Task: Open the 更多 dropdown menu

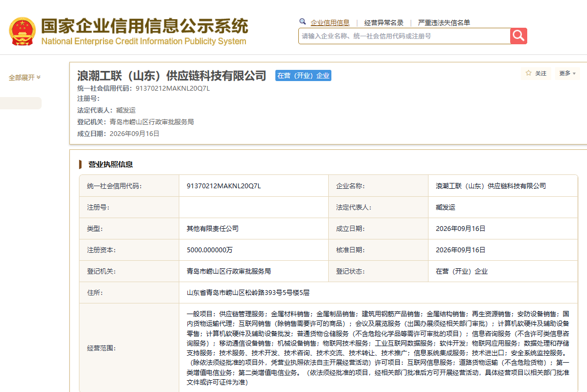Action: coord(568,73)
